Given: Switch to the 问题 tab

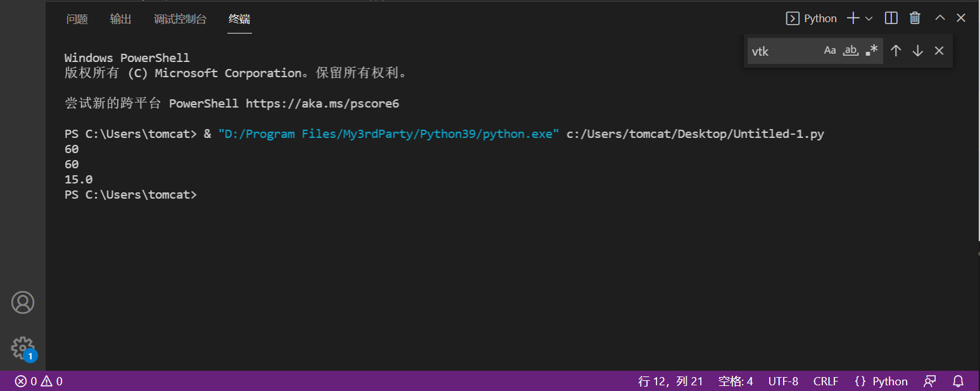Looking at the screenshot, I should (x=77, y=19).
